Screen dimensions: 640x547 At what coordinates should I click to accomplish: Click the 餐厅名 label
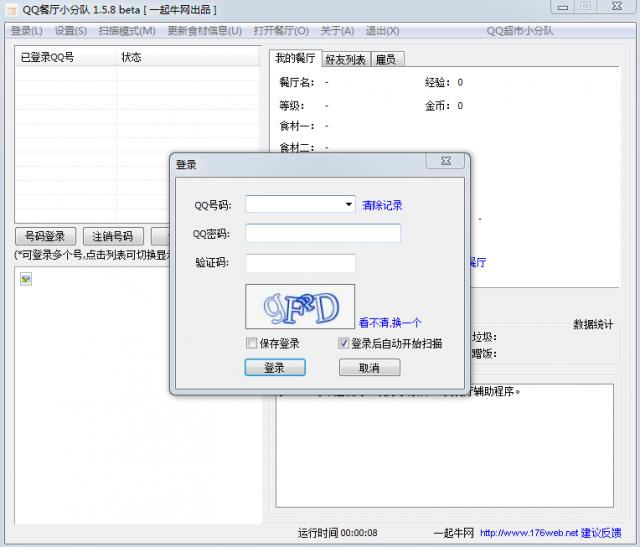tap(297, 82)
